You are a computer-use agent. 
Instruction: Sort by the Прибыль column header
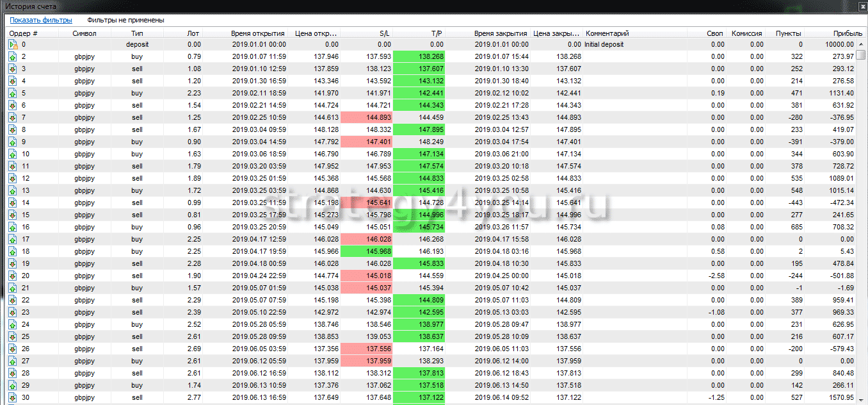click(x=839, y=33)
